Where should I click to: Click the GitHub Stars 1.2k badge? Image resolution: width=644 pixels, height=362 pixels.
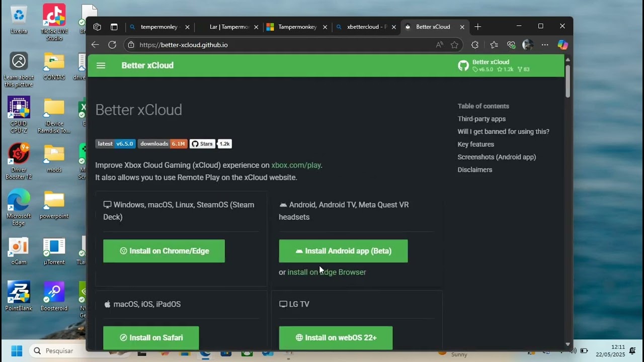210,144
